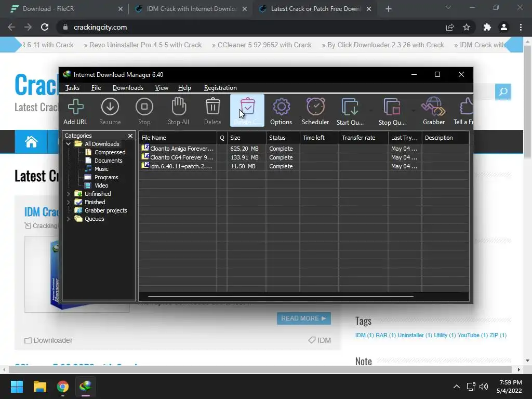Select the Video category
Image resolution: width=532 pixels, height=399 pixels.
pyautogui.click(x=101, y=185)
